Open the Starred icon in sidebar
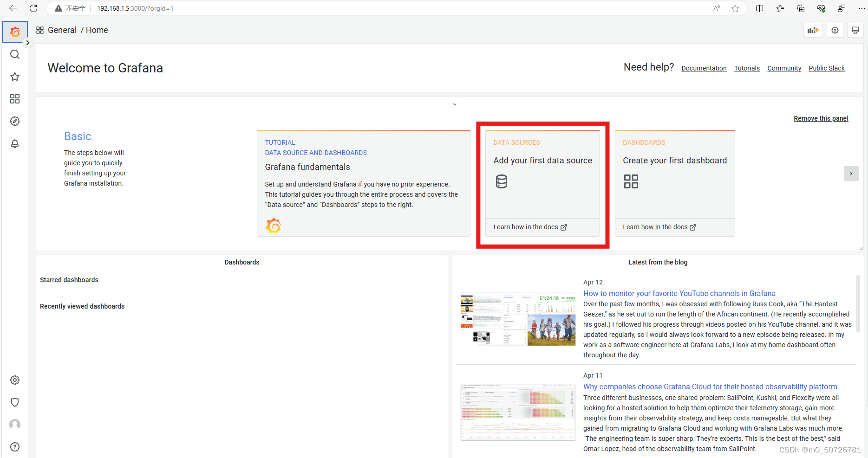 (15, 77)
